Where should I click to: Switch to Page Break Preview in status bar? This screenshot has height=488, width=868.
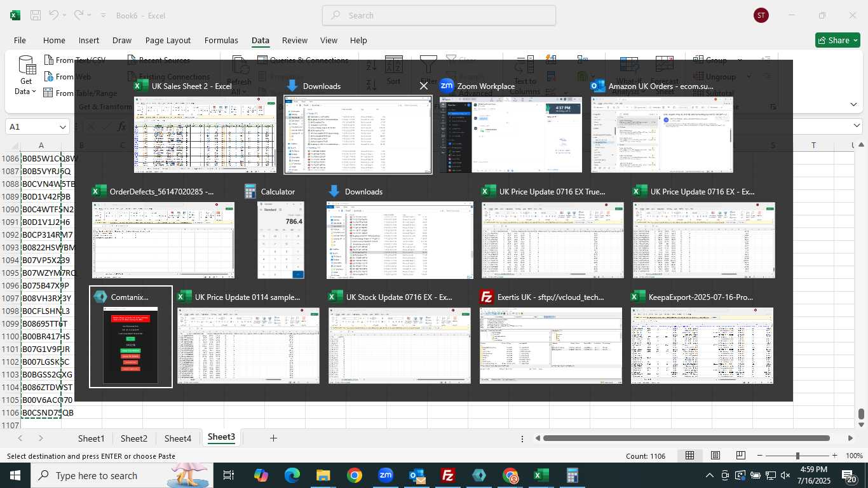coord(741,456)
